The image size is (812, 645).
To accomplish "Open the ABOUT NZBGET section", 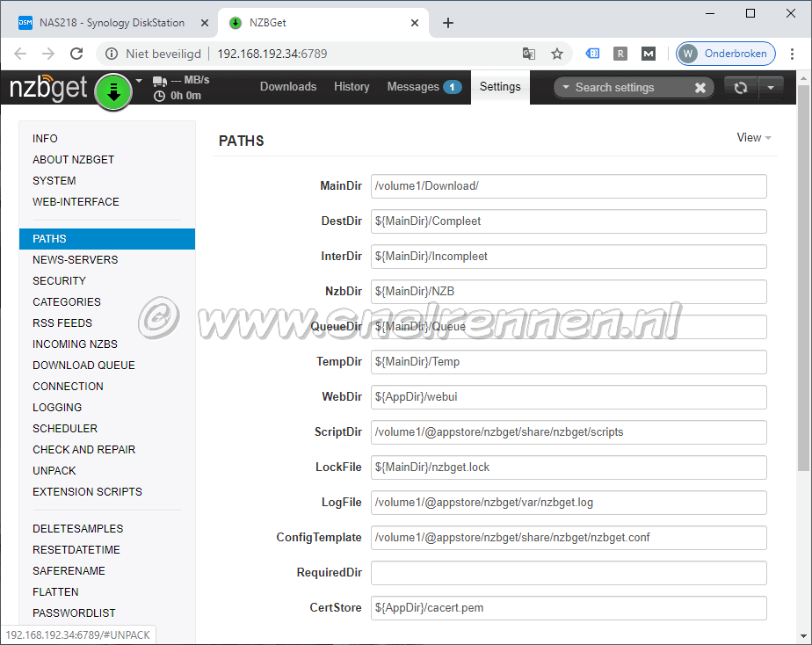I will click(x=73, y=160).
